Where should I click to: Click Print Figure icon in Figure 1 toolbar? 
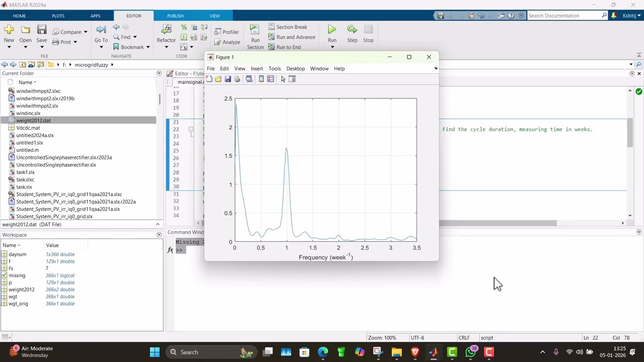[x=237, y=79]
